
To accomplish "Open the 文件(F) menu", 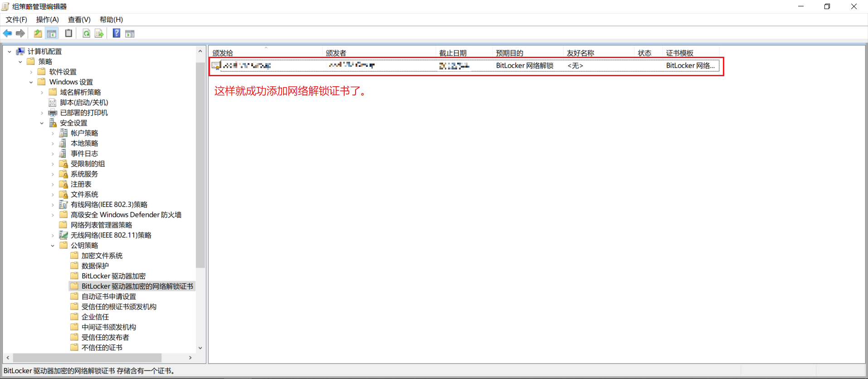I will tap(16, 20).
